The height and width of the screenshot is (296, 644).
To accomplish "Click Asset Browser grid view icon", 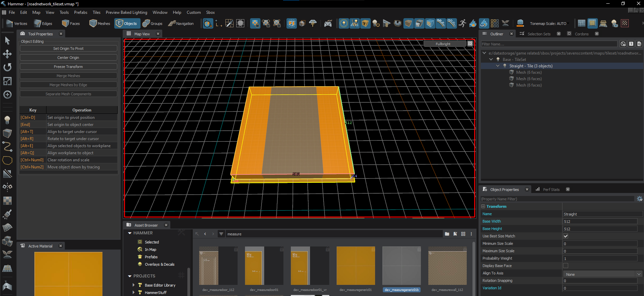I will pyautogui.click(x=463, y=234).
